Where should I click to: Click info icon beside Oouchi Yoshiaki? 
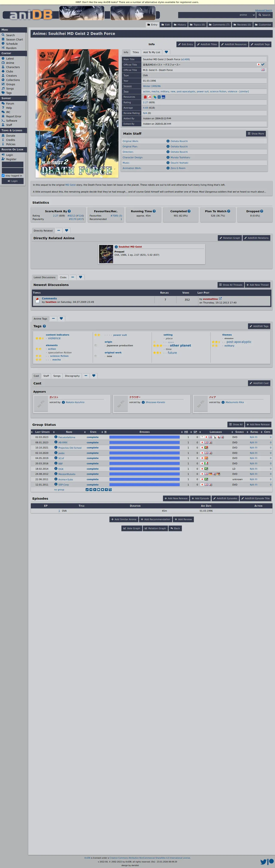click(x=168, y=163)
